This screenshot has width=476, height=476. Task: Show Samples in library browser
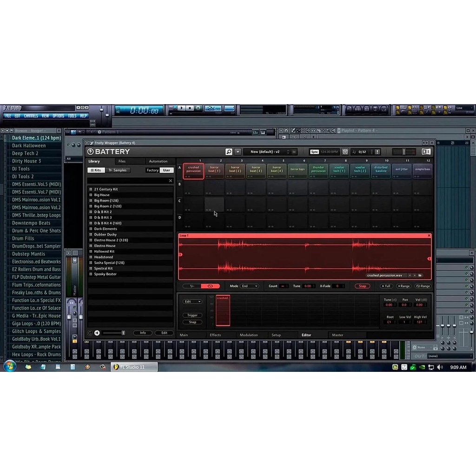coord(118,170)
